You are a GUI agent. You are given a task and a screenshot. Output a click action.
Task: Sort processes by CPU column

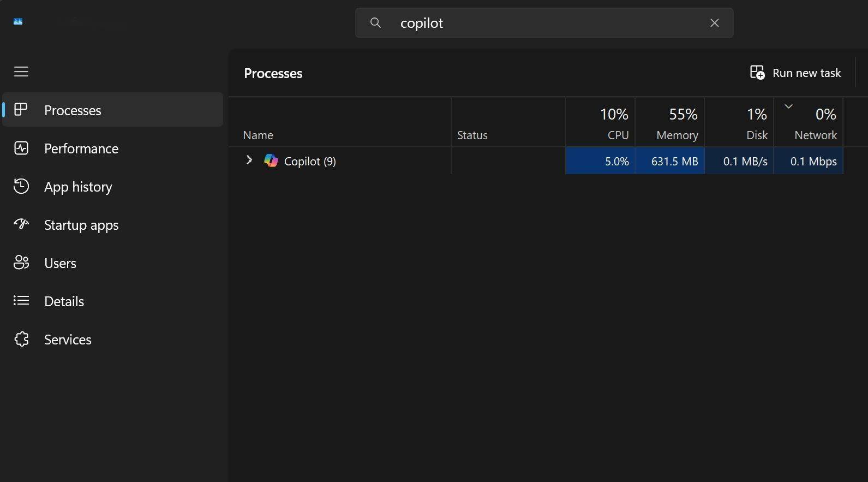(601, 122)
